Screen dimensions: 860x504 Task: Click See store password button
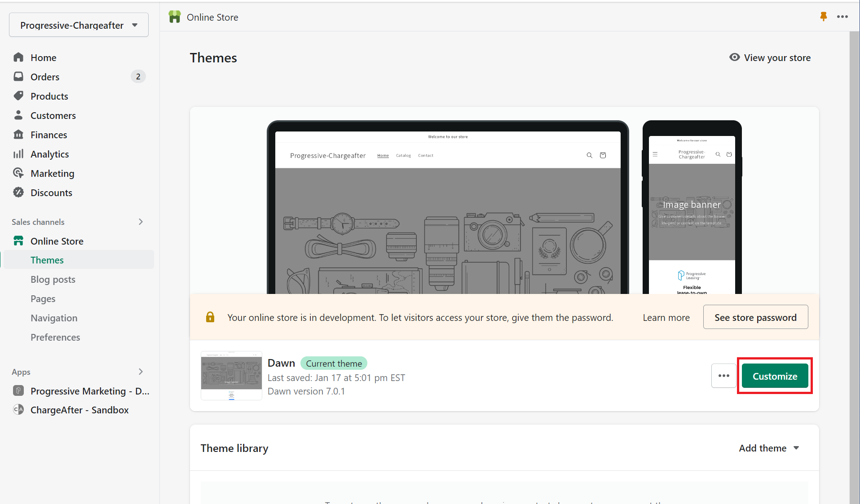[755, 317]
